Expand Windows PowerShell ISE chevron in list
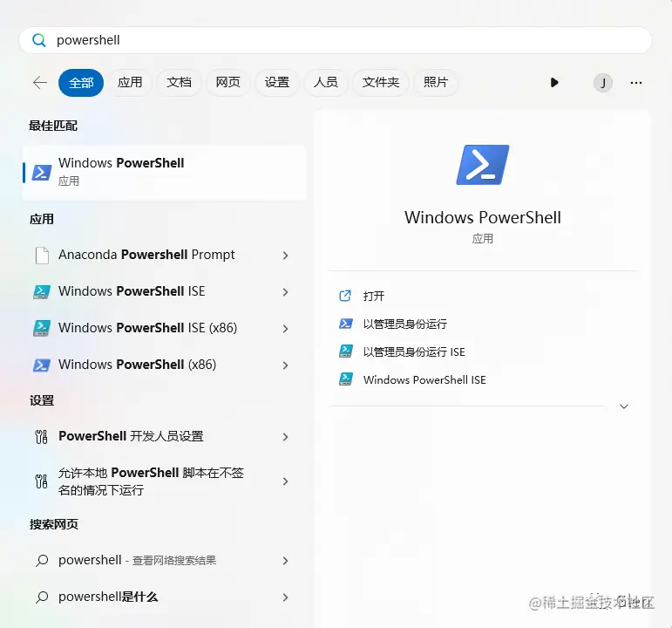672x628 pixels. pyautogui.click(x=285, y=292)
